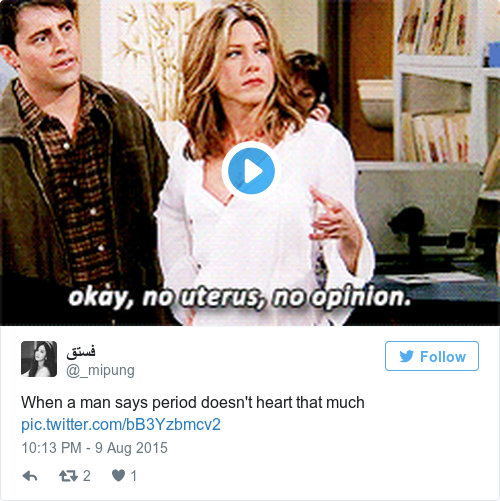View the like count of 1
This screenshot has height=501, width=500.
[x=134, y=476]
